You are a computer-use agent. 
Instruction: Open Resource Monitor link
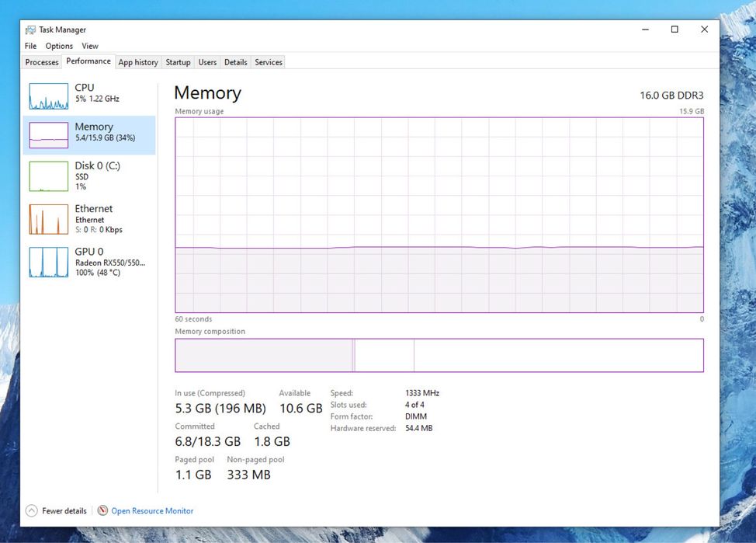152,510
